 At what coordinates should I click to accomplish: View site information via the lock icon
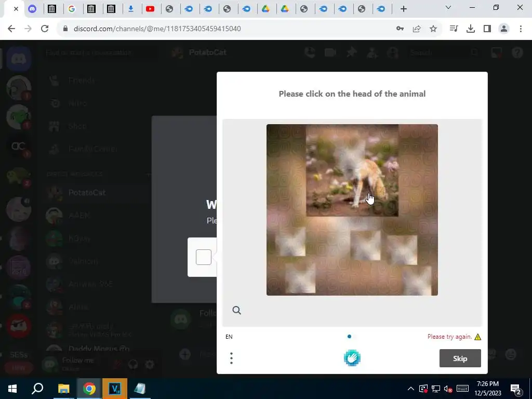[66, 29]
